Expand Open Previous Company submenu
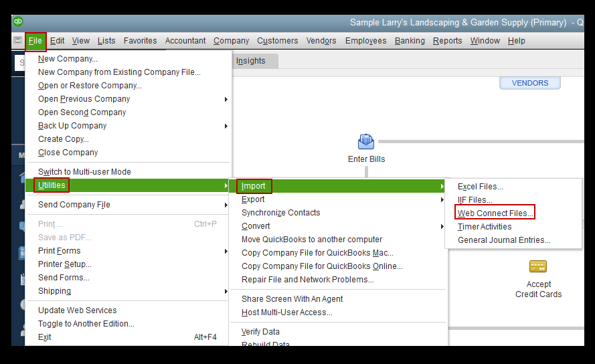The width and height of the screenshot is (595, 364). point(129,99)
